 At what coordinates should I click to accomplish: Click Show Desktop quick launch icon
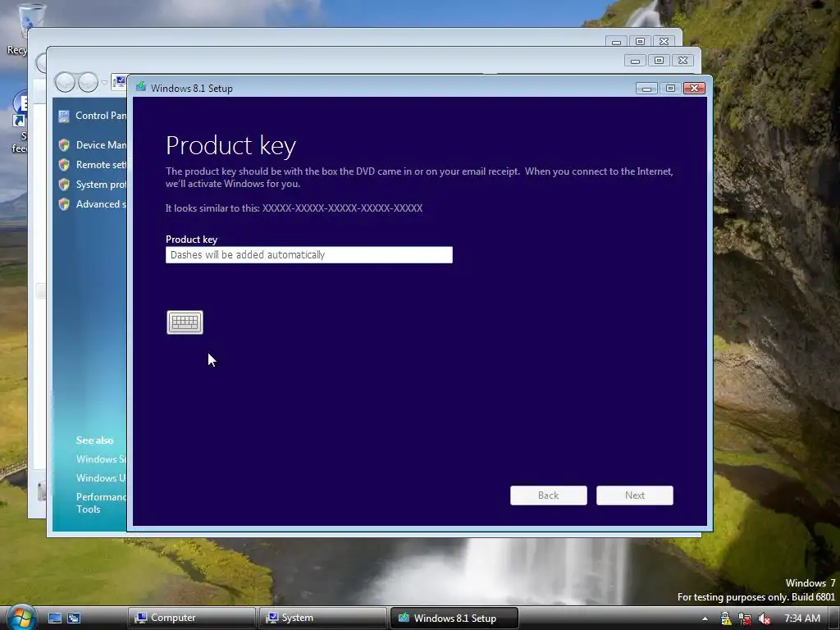55,619
